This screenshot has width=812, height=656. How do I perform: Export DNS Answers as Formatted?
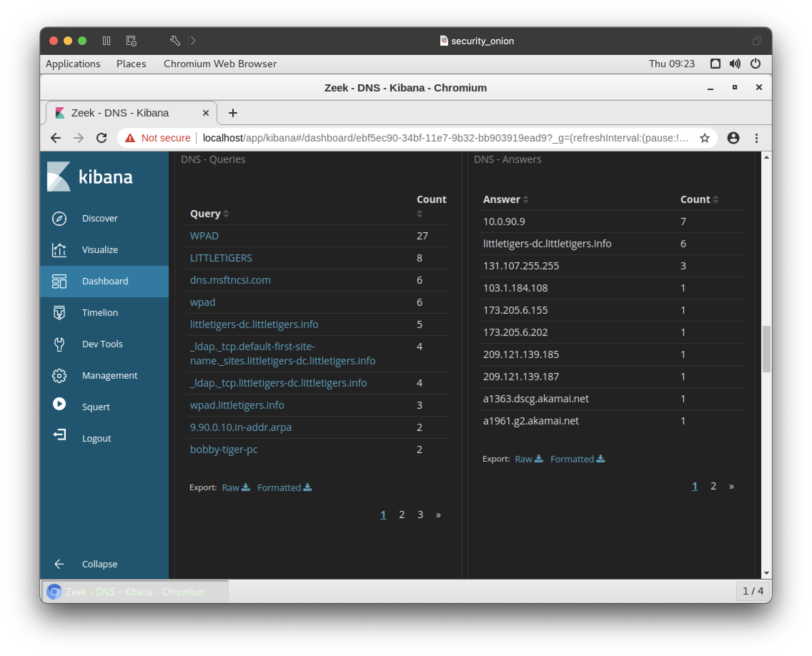click(x=577, y=459)
